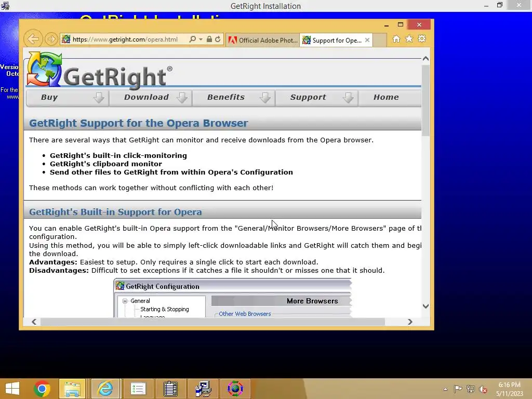Open the Support menu
This screenshot has width=532, height=399.
308,97
